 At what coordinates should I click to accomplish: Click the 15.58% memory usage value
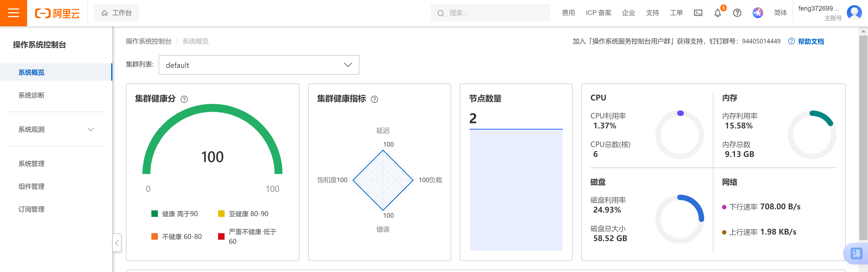click(x=739, y=126)
